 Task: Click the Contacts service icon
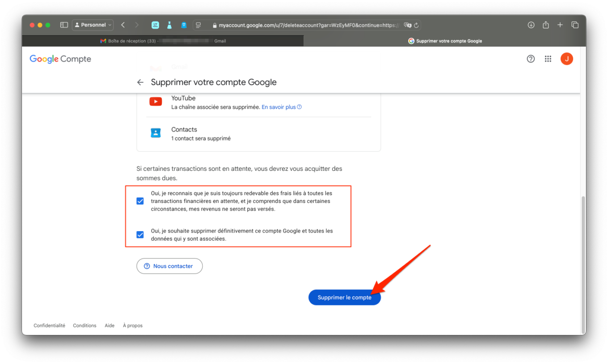pyautogui.click(x=156, y=133)
